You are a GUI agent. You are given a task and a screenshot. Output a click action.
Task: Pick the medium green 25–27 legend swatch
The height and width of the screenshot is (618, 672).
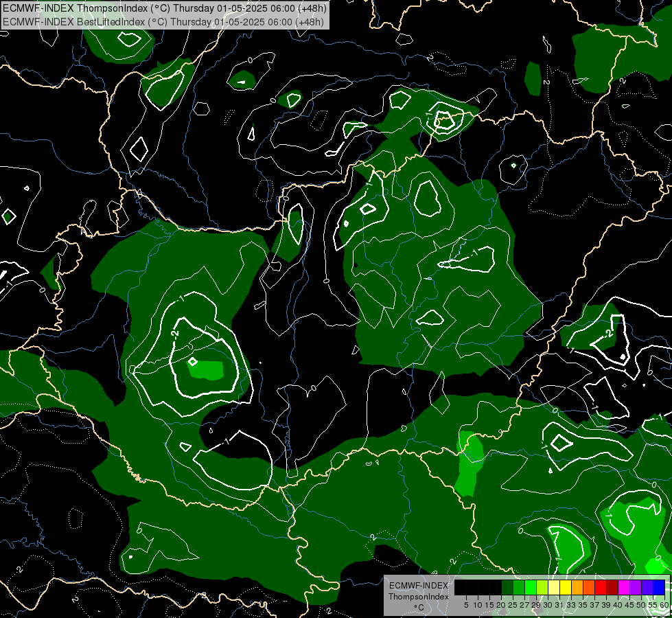point(519,587)
